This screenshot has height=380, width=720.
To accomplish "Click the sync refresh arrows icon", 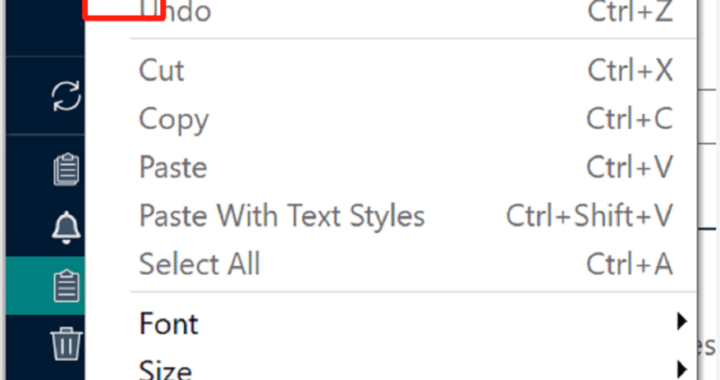I will (67, 96).
